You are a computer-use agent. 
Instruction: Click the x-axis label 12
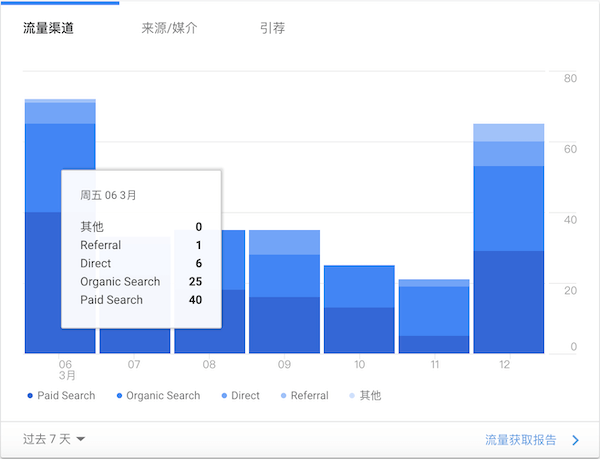tap(504, 364)
